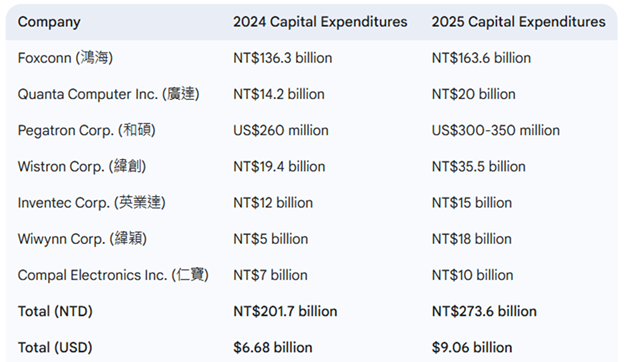Select the 2025 Capital Expenditures header
This screenshot has width=624, height=362.
click(519, 22)
